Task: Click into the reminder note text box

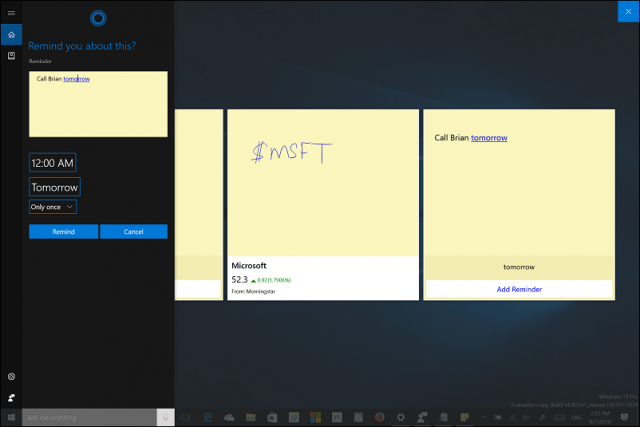Action: [98, 104]
